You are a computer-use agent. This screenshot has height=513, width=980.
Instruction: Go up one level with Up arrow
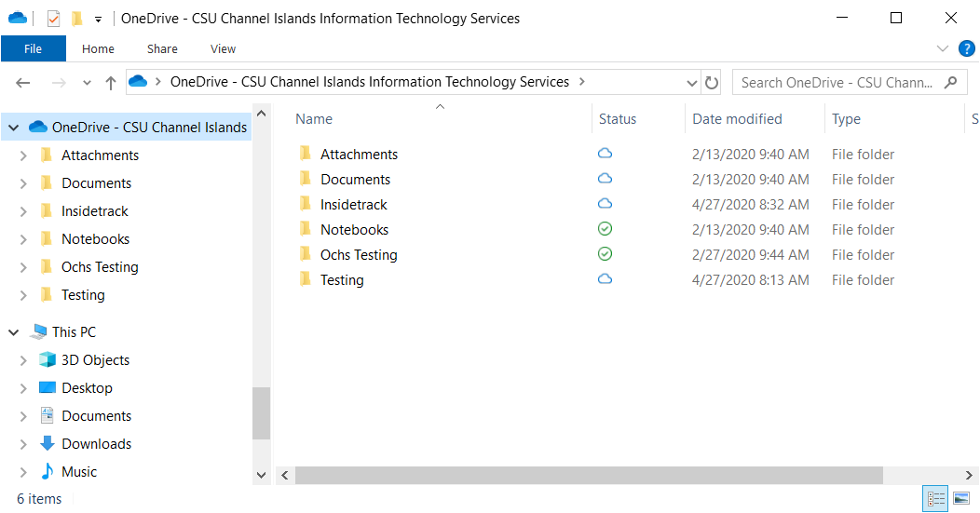[111, 83]
